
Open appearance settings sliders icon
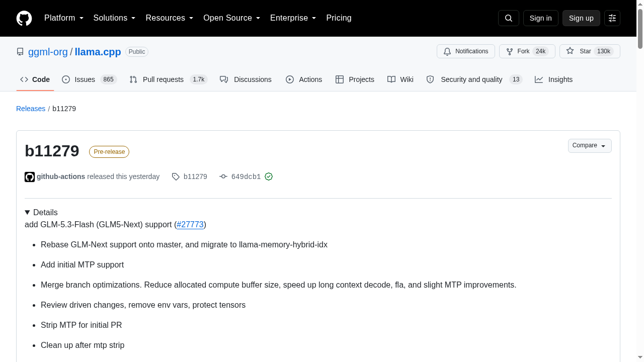612,18
